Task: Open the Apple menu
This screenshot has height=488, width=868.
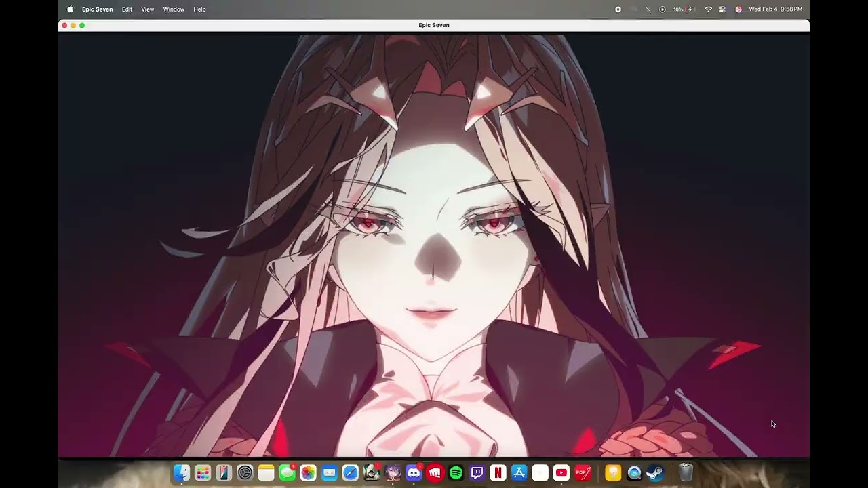Action: pos(70,9)
